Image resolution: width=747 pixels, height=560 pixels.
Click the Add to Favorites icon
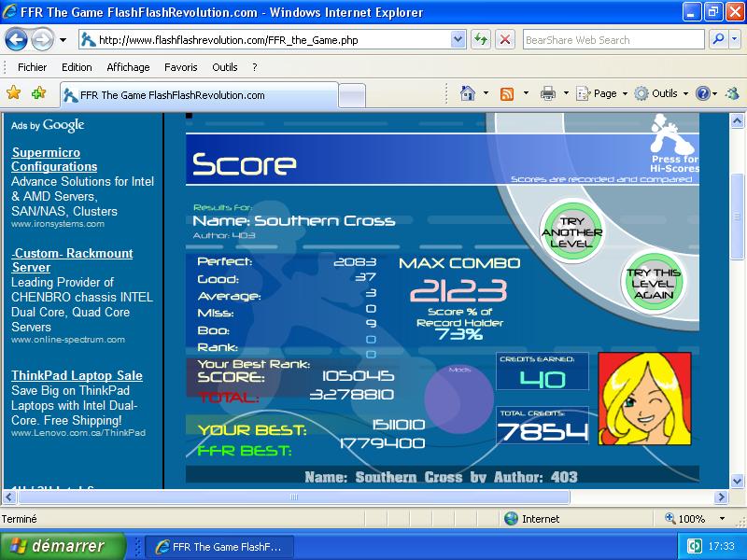pos(38,92)
